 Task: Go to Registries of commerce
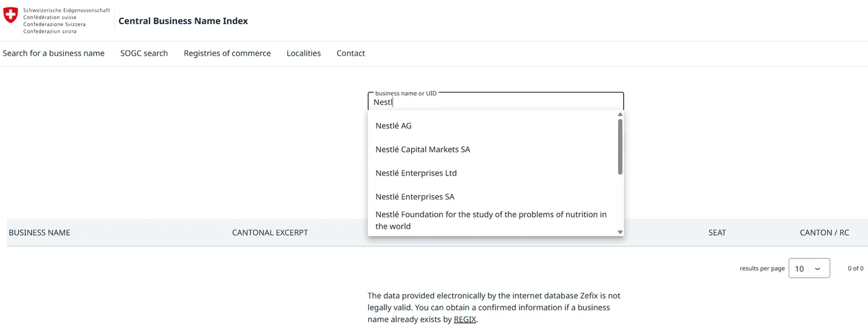tap(227, 53)
